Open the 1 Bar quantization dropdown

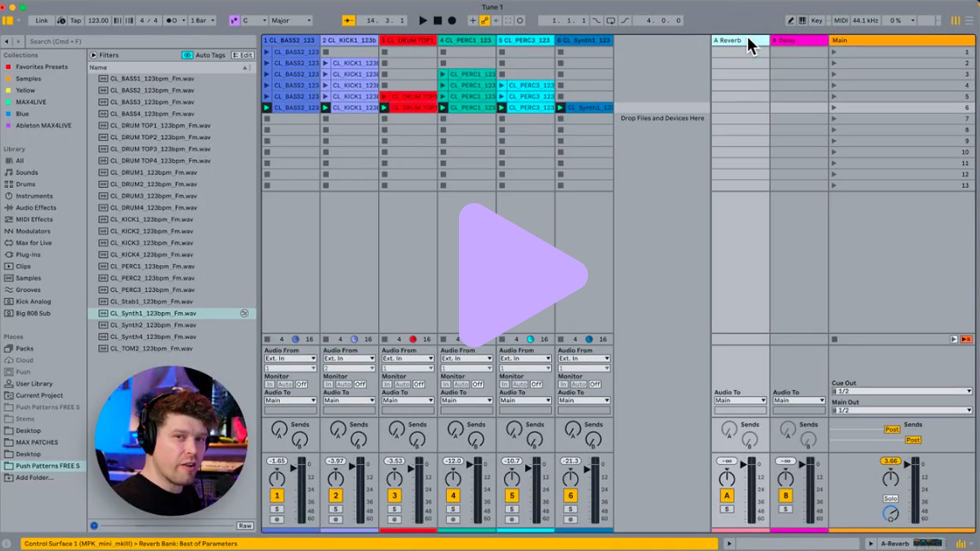coord(202,20)
